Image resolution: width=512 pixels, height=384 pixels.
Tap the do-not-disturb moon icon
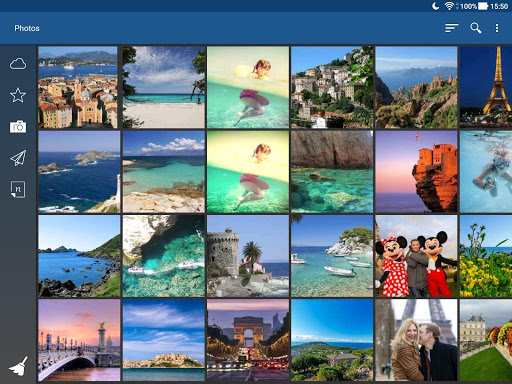(435, 6)
